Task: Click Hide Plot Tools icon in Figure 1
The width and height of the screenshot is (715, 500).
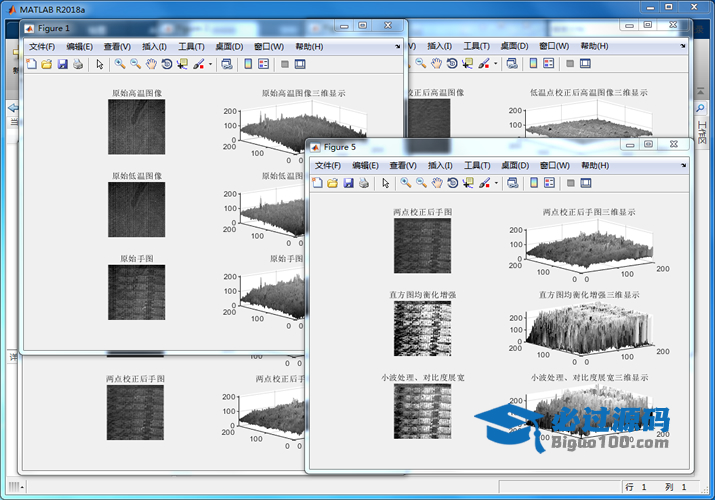Action: pyautogui.click(x=285, y=64)
